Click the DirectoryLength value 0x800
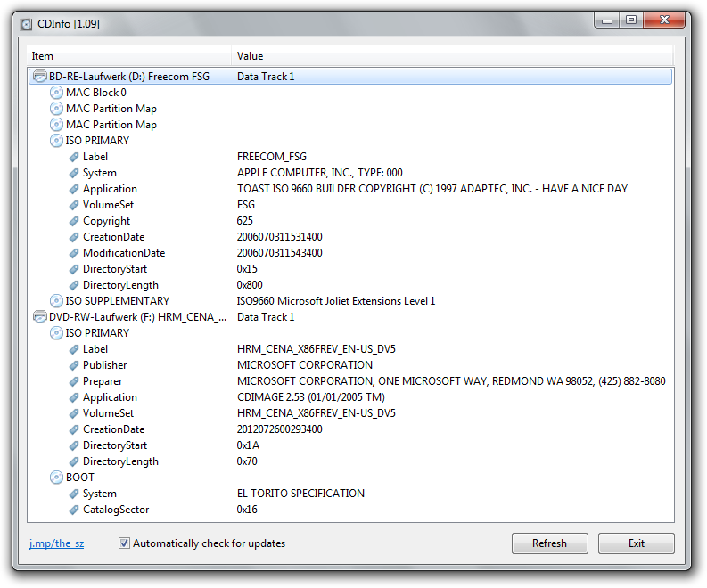707x588 pixels. pos(250,285)
